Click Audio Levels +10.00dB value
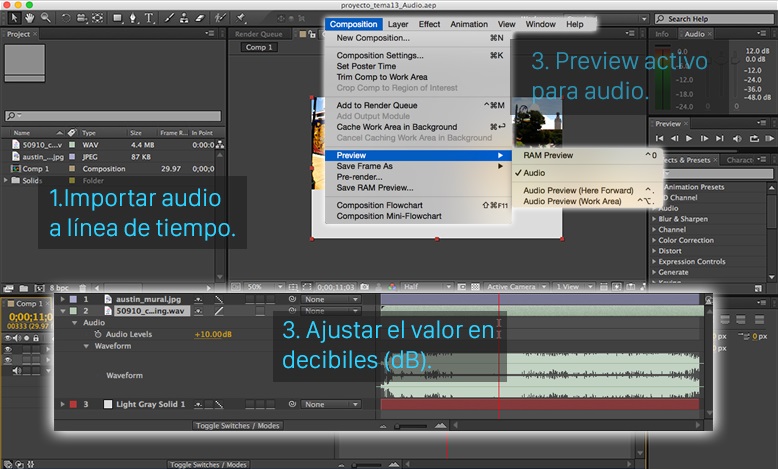 coord(213,334)
